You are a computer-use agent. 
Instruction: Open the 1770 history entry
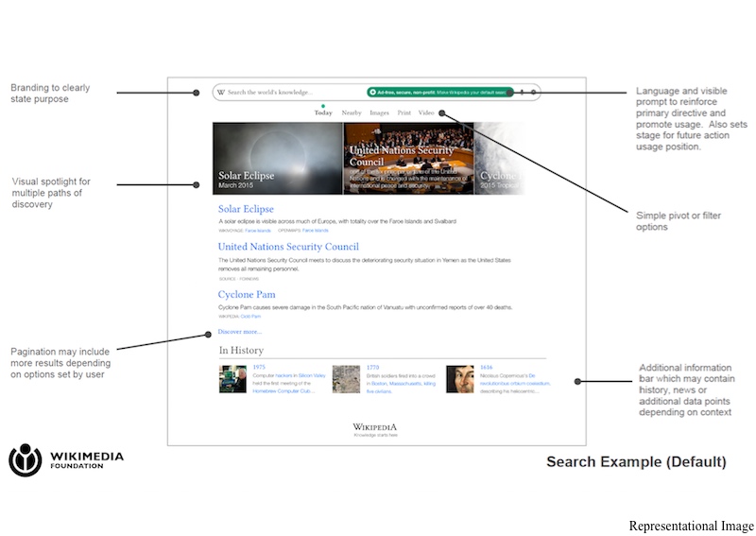tap(372, 367)
